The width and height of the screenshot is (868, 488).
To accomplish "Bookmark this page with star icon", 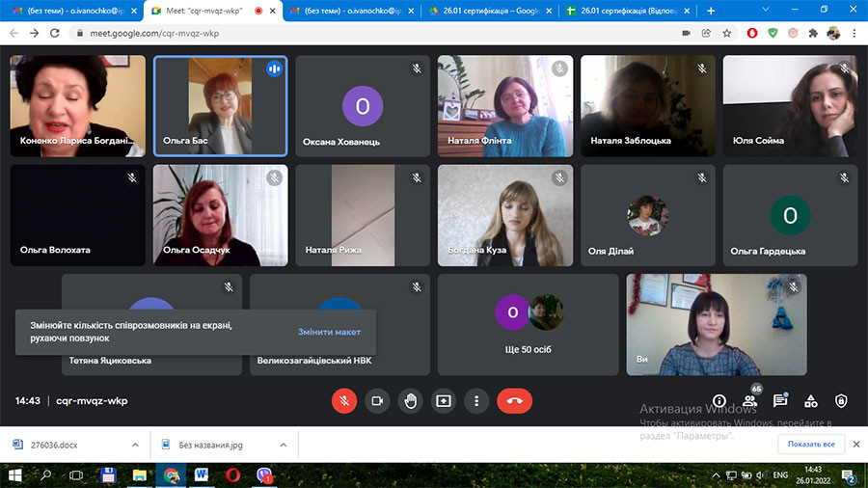I will coord(727,33).
